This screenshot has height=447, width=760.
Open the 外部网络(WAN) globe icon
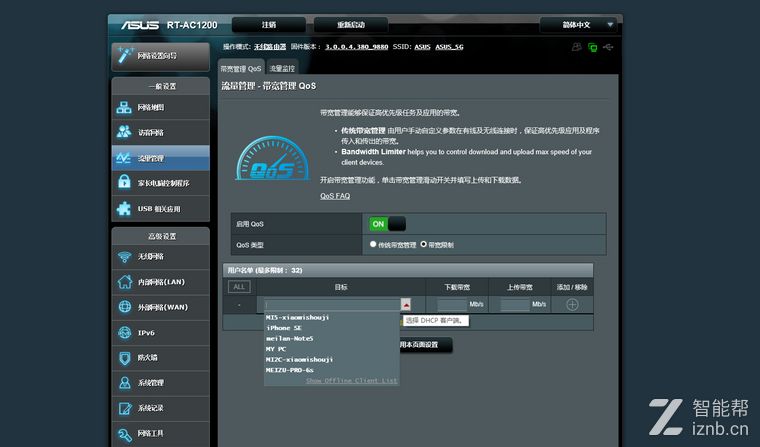point(125,307)
